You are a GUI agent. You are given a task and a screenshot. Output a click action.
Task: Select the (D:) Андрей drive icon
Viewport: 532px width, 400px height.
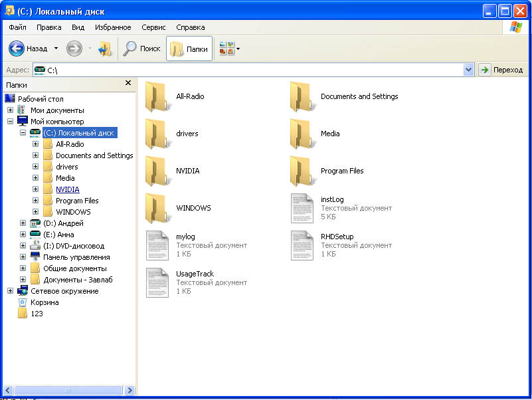35,223
